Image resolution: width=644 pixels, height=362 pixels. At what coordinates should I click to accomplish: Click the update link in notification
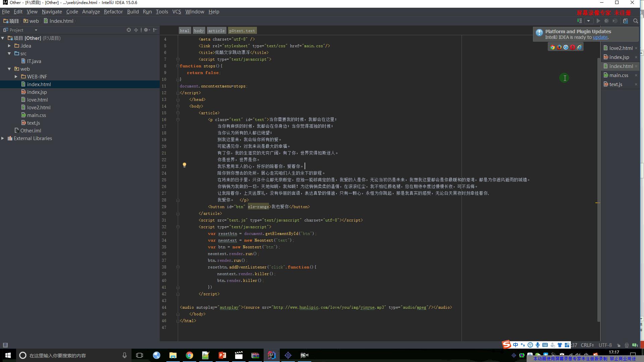[600, 37]
